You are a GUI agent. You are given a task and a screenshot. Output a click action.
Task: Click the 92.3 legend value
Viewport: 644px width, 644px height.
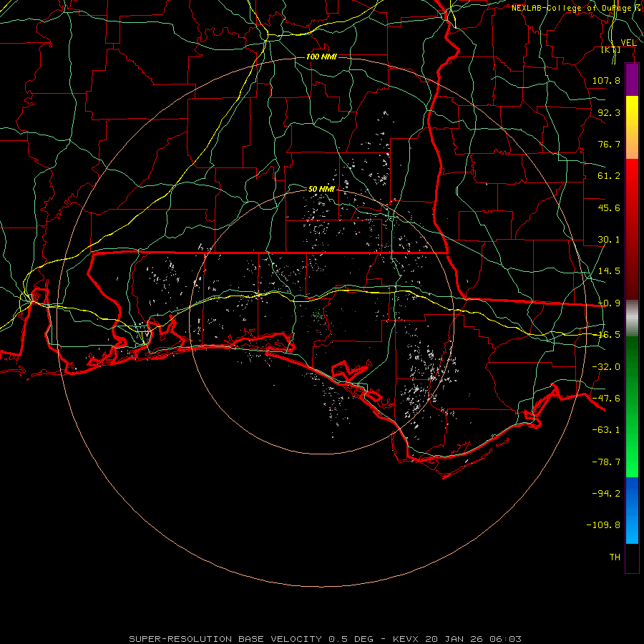(x=609, y=112)
